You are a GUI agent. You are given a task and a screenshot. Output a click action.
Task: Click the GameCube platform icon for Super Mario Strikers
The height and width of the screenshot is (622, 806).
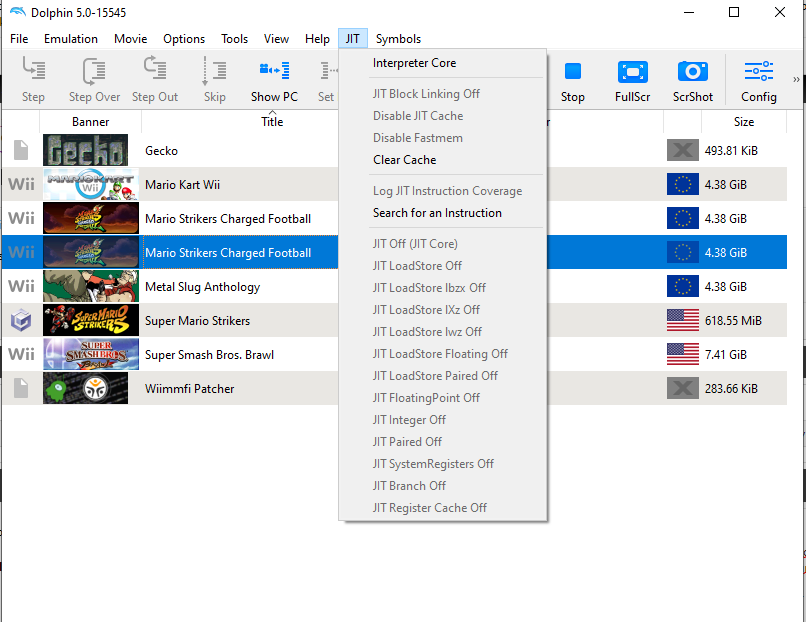[21, 321]
